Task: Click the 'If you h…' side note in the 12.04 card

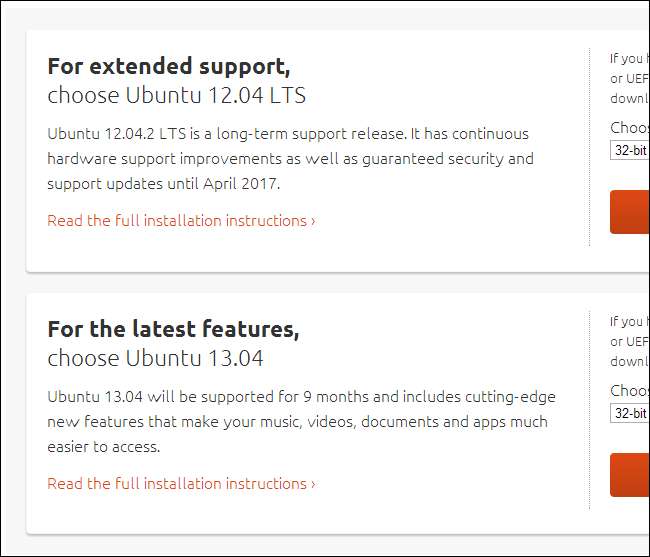Action: click(x=629, y=75)
